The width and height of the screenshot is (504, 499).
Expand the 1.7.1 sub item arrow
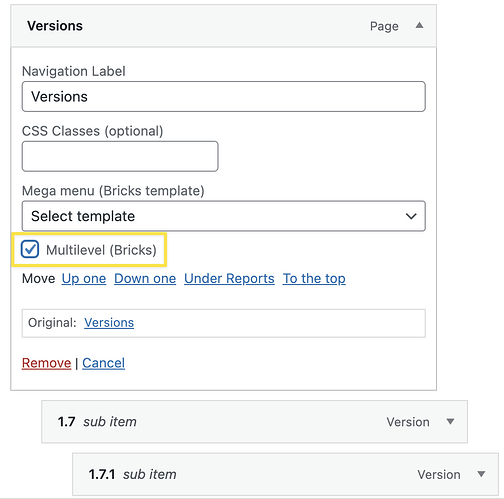coord(481,474)
